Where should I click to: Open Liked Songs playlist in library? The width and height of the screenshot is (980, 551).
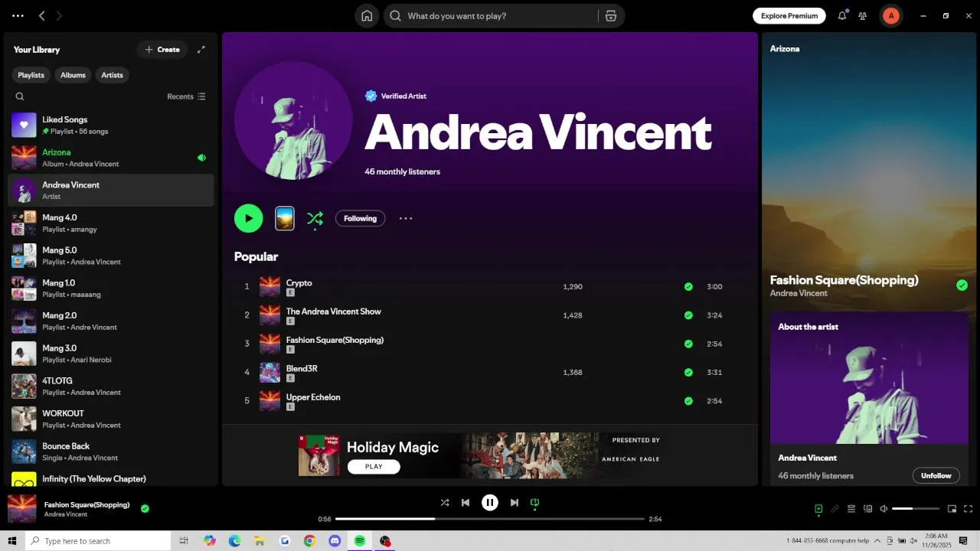coord(111,126)
